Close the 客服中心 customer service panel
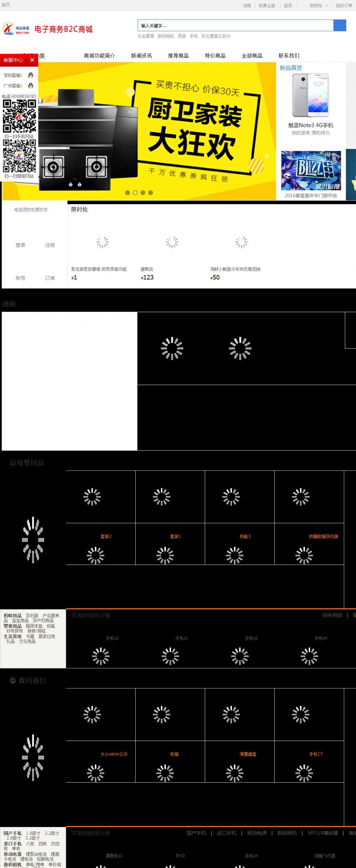The height and width of the screenshot is (868, 356). tap(32, 60)
